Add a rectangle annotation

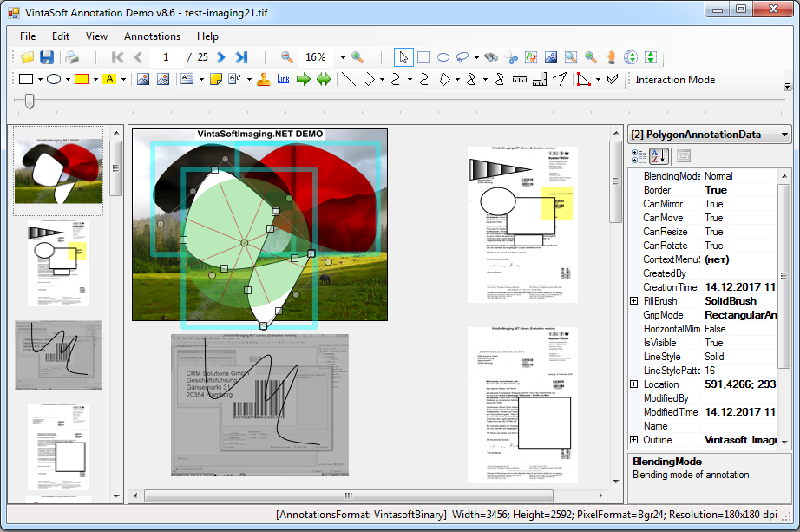(x=26, y=79)
